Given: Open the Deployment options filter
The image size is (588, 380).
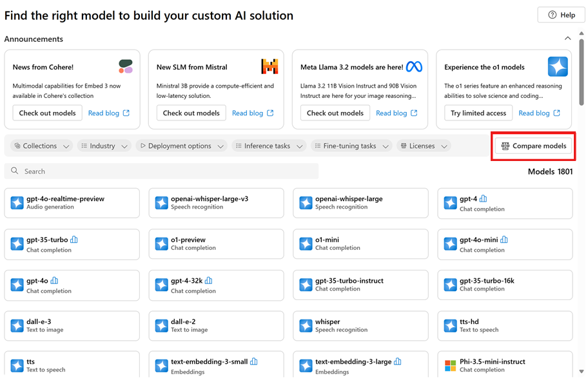Looking at the screenshot, I should (181, 146).
